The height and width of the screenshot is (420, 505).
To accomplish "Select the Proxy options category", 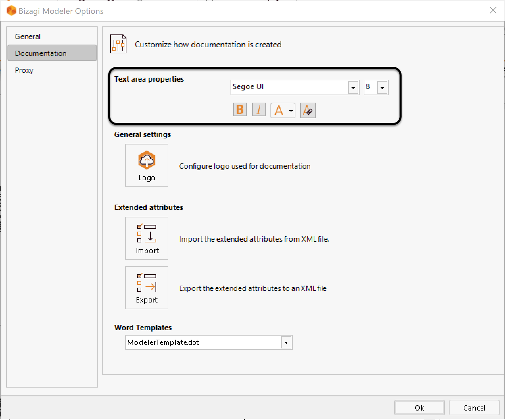I will point(52,70).
